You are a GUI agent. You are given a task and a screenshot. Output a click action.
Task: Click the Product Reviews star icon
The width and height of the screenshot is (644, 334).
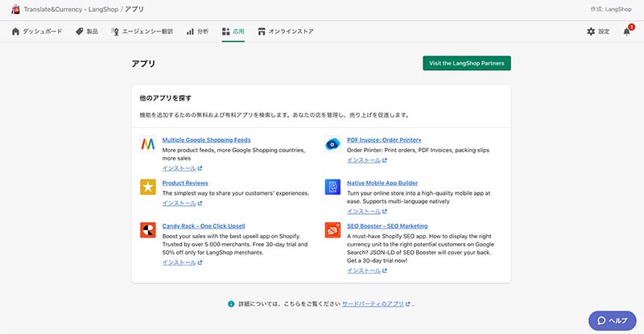click(147, 187)
